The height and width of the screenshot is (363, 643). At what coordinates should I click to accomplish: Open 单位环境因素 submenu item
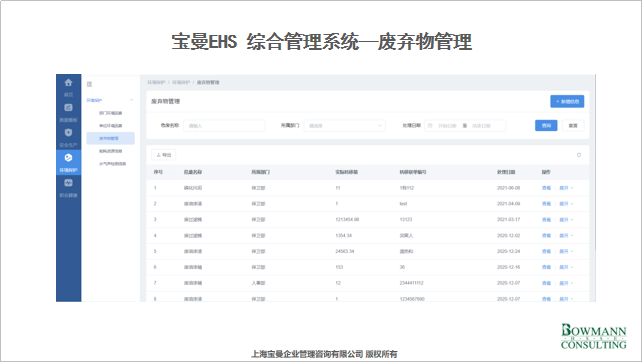pos(110,126)
